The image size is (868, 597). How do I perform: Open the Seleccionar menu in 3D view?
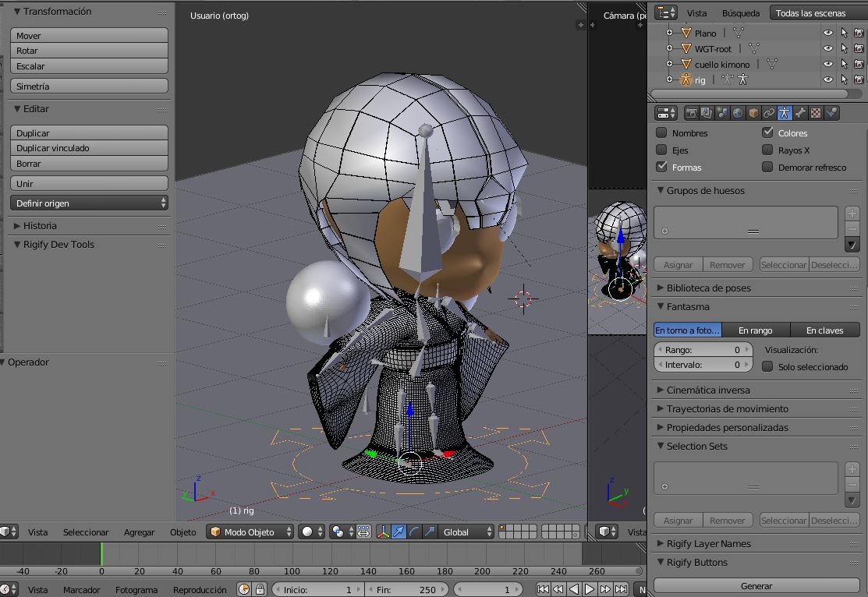(86, 532)
